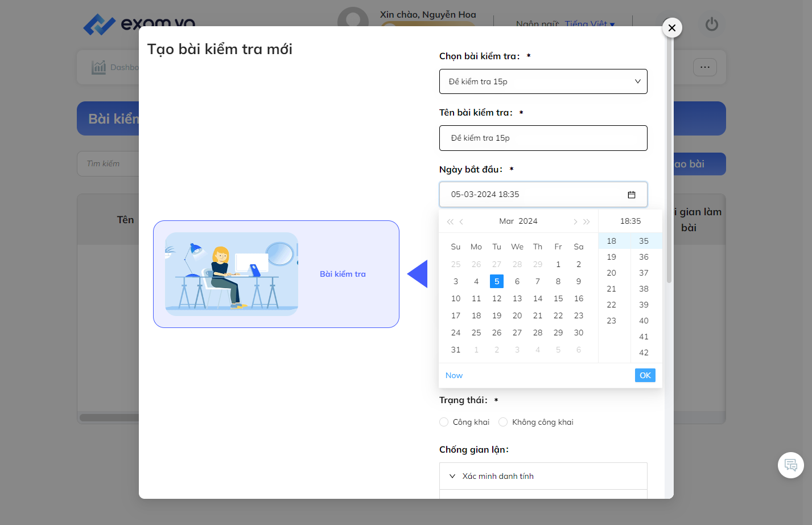812x525 pixels.
Task: Select February 28 greyed date
Action: click(x=517, y=264)
